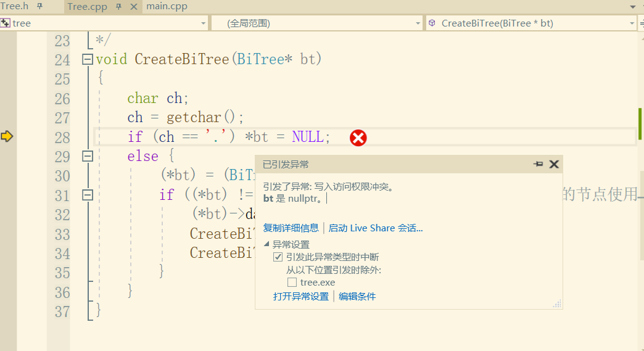Switch to the Tree.h tab
The height and width of the screenshot is (351, 644).
click(x=15, y=6)
